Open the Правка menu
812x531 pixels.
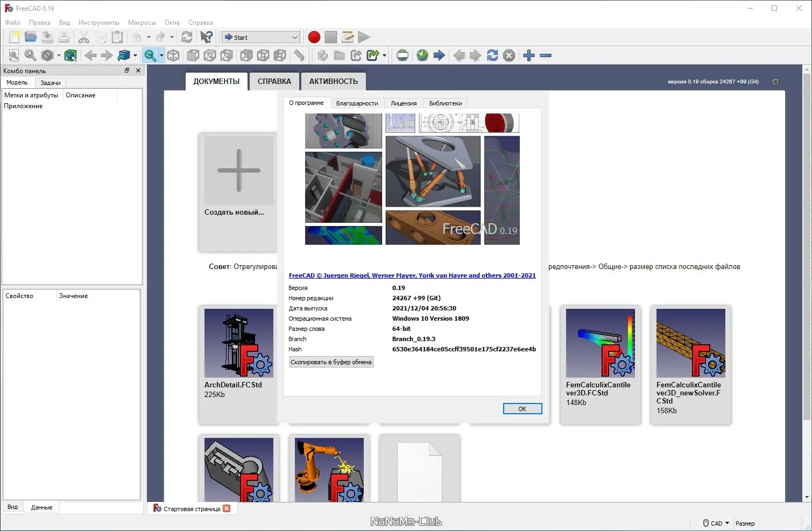click(40, 23)
